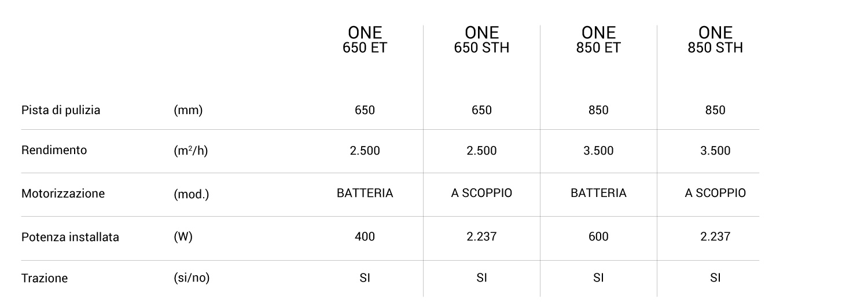Click the ONE 650 ET column header
Viewport: 868px width, 303px height.
pos(365,40)
